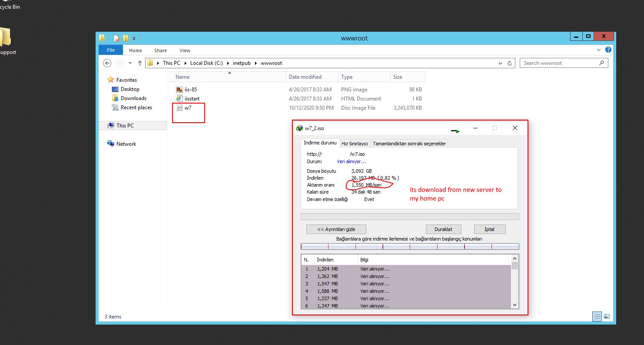
Task: Open Explorer help with the question mark icon
Action: tap(608, 50)
